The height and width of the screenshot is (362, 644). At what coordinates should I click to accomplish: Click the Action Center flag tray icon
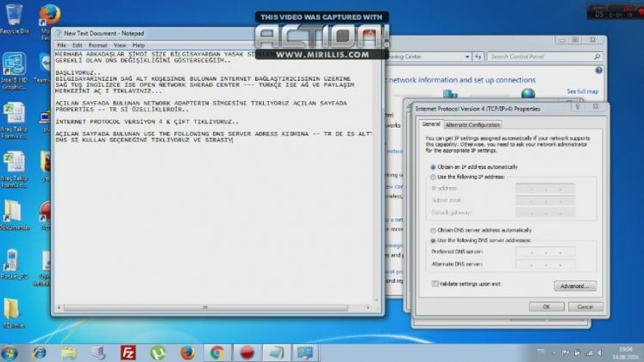(x=566, y=353)
